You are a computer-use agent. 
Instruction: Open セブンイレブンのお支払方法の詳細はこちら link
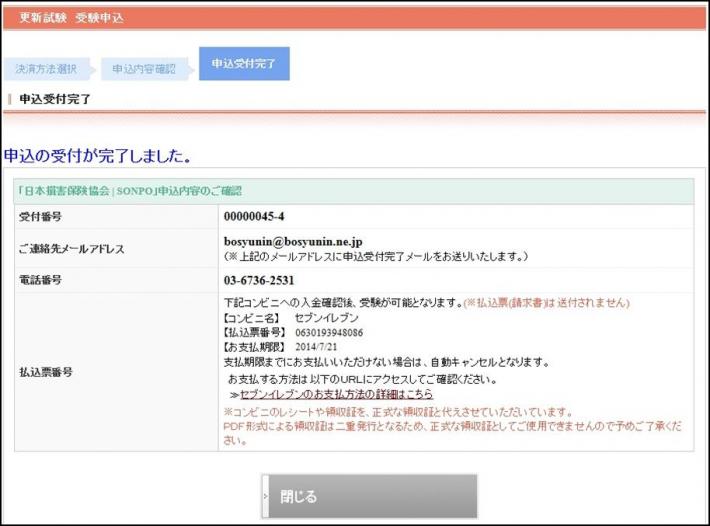click(336, 395)
